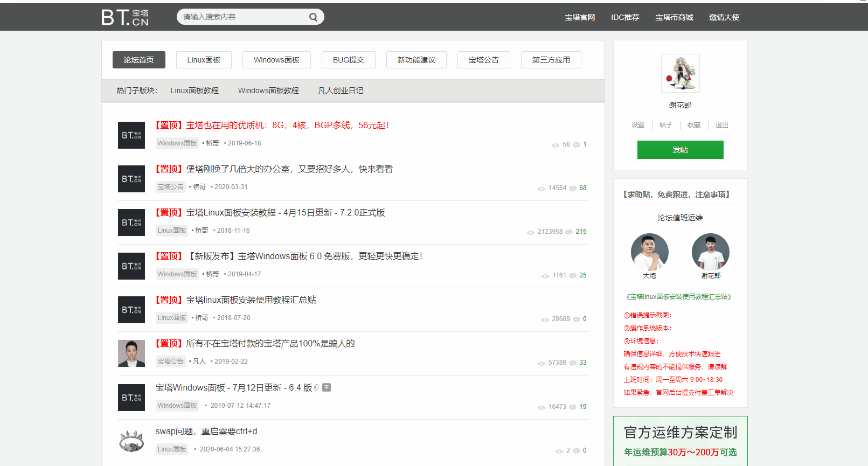868x466 pixels.
Task: Click comment bubble icon showing 68 replies
Action: (573, 189)
